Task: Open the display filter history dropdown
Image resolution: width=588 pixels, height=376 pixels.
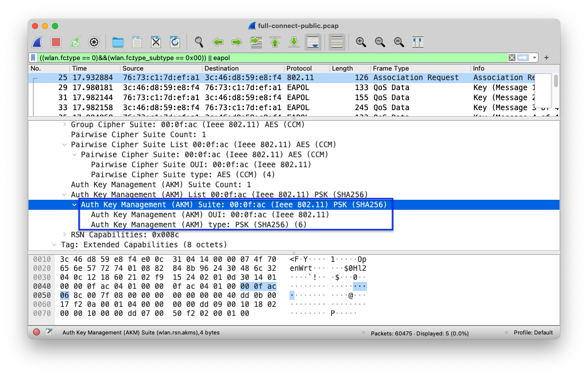Action: [x=534, y=58]
